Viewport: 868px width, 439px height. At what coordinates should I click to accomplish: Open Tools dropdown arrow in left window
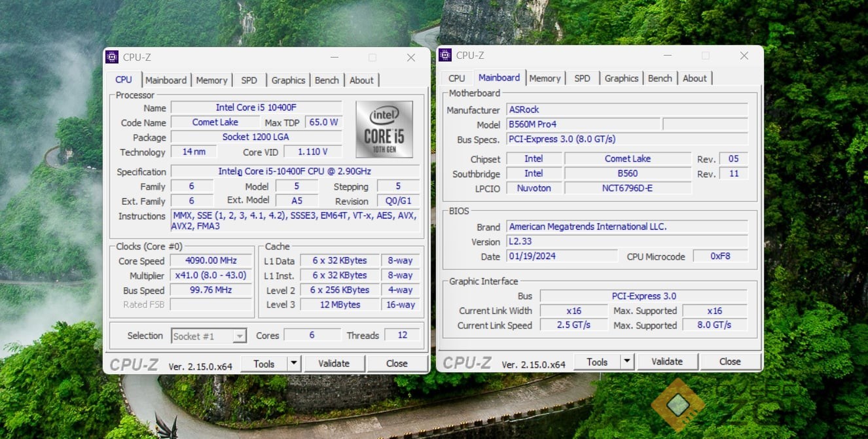coord(294,364)
